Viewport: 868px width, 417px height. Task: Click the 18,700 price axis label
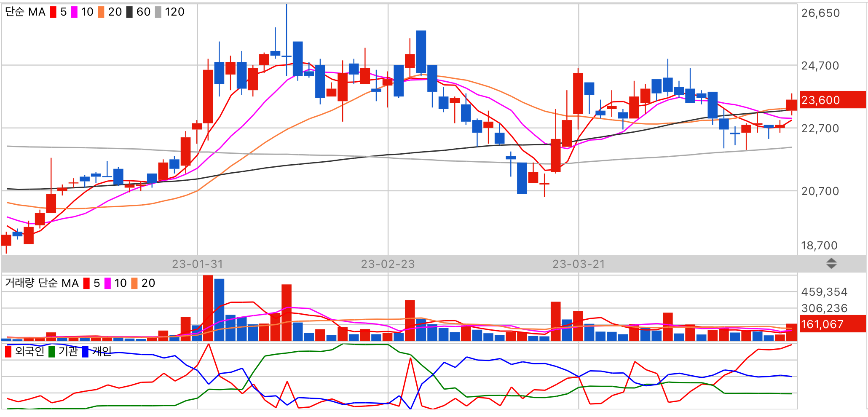click(819, 246)
